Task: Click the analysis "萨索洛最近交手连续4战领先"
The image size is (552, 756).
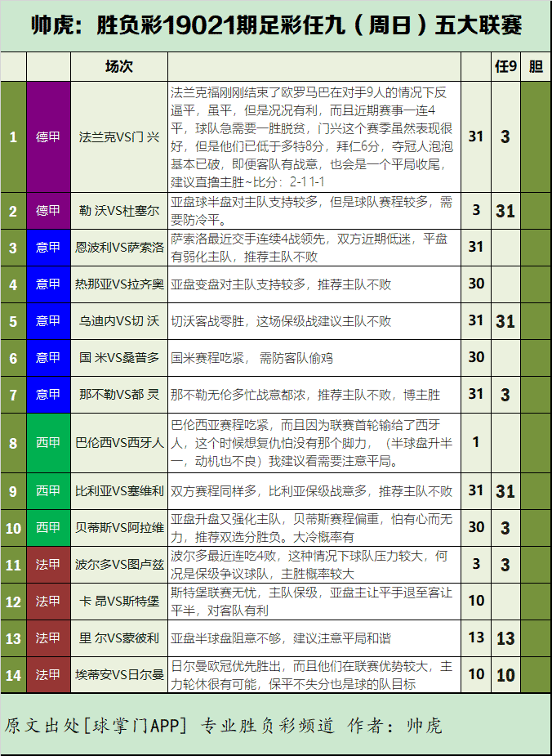Action: pos(314,248)
